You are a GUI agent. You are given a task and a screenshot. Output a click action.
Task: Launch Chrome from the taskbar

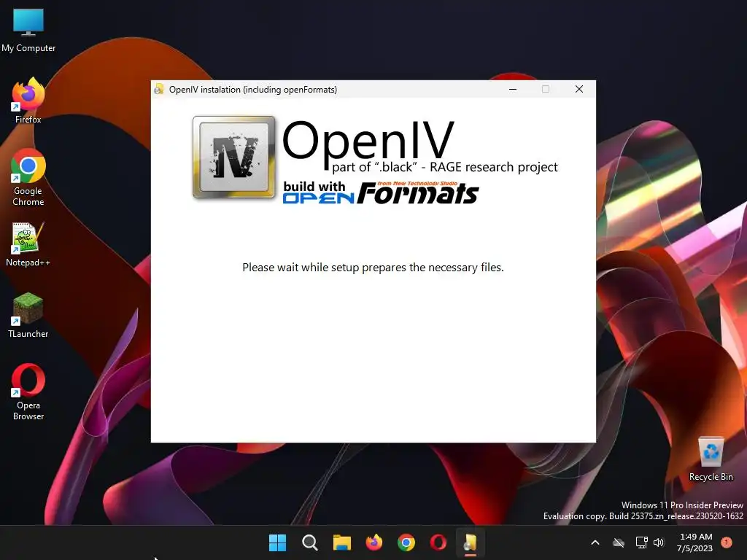click(x=406, y=542)
